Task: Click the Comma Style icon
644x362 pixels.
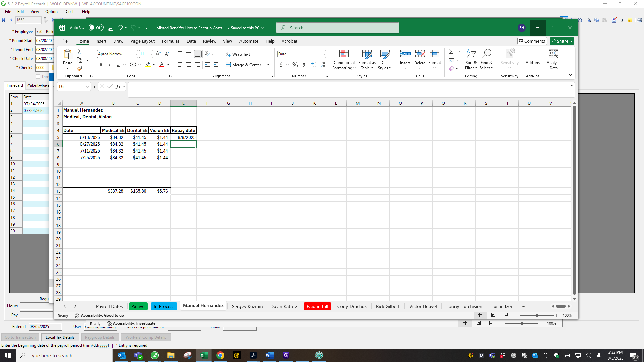Action: pyautogui.click(x=304, y=65)
